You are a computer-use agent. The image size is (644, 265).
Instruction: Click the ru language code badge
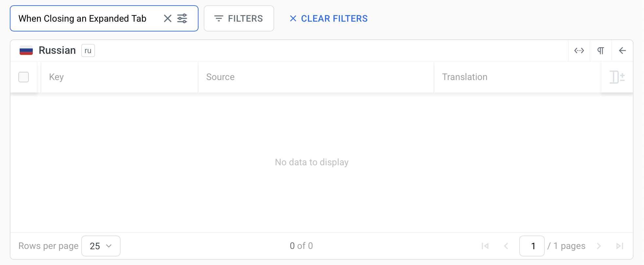click(88, 51)
